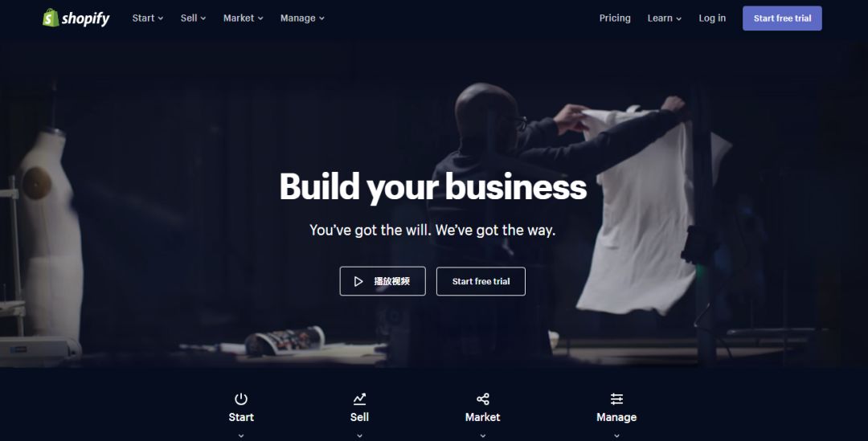Expand the Market menu in top navigation

click(x=243, y=18)
